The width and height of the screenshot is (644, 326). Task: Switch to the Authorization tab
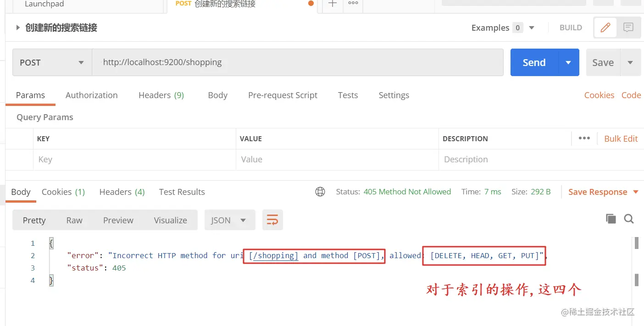pyautogui.click(x=92, y=95)
